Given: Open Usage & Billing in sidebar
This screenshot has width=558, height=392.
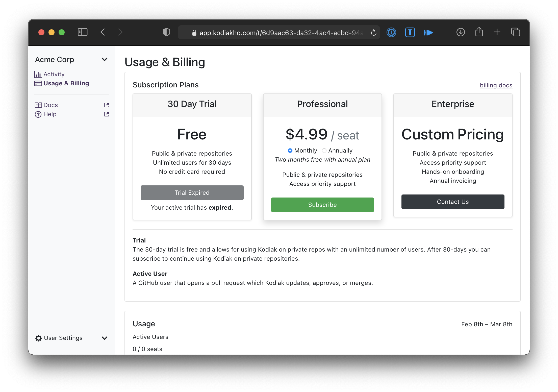Looking at the screenshot, I should click(x=66, y=83).
